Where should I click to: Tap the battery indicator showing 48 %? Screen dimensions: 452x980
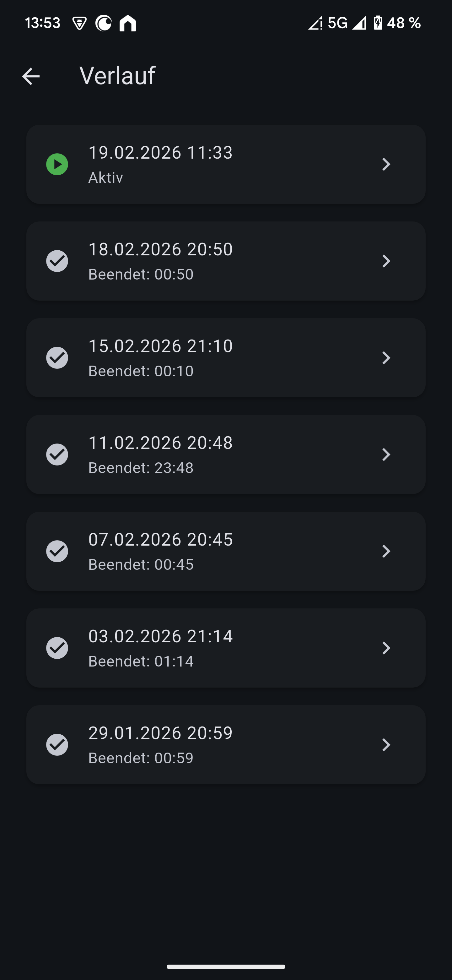coord(397,23)
